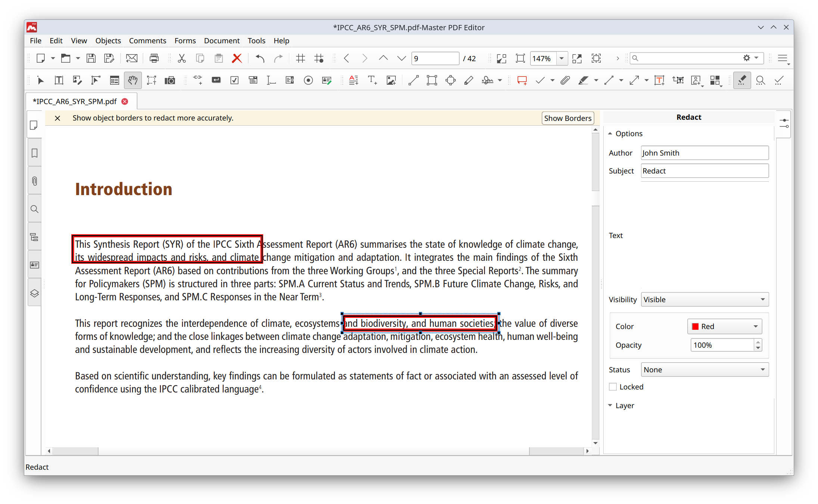Open the Bookmarks sidebar panel
Screen dimensions: 818x504
click(34, 153)
